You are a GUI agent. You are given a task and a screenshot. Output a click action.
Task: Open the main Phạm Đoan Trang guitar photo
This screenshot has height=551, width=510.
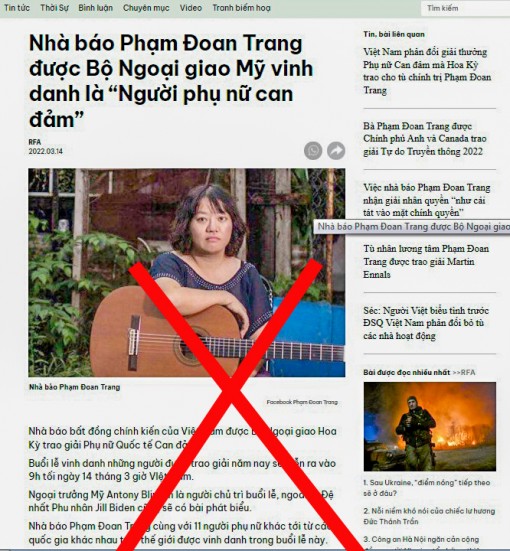(187, 272)
